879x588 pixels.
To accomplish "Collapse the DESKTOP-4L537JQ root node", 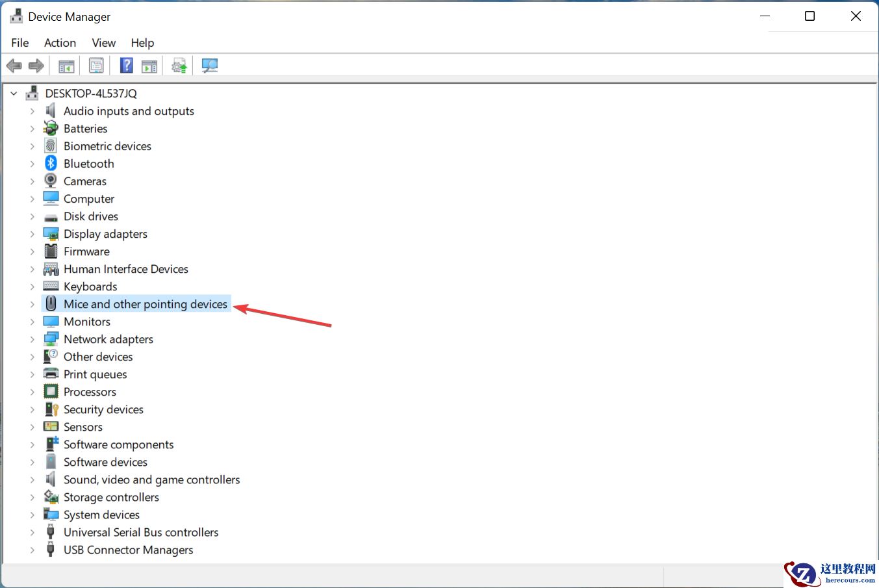I will click(x=14, y=94).
